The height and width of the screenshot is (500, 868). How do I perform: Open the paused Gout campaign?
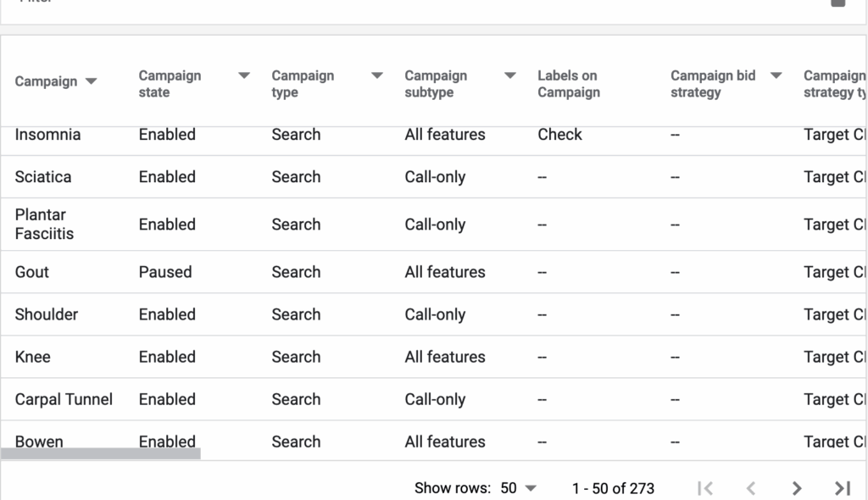(31, 272)
